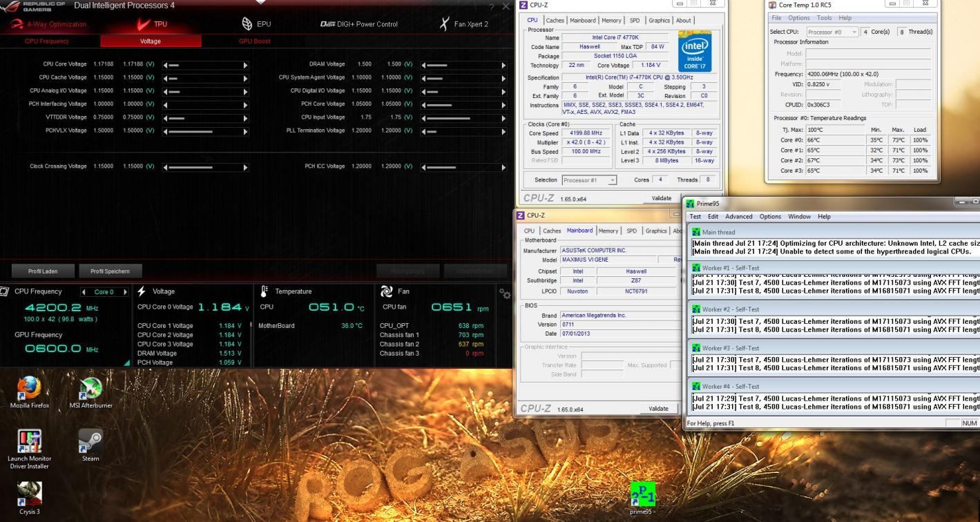This screenshot has height=522, width=980.
Task: Open monitor panel settings gear icon
Action: [505, 293]
